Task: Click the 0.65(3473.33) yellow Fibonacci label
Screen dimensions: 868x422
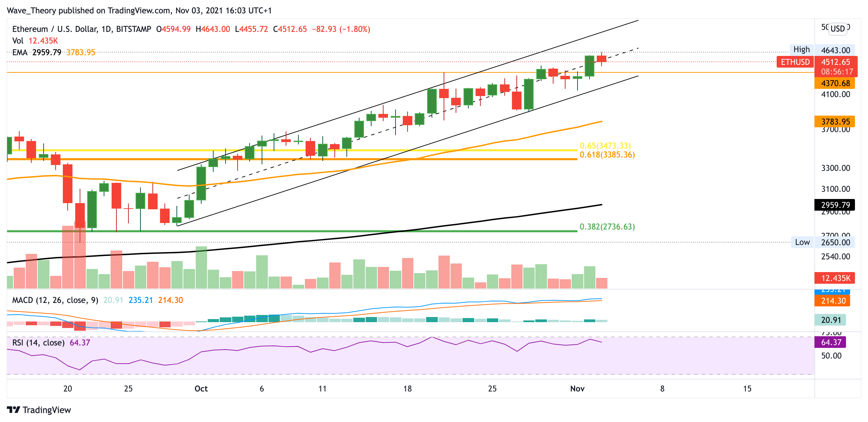Action: click(605, 146)
